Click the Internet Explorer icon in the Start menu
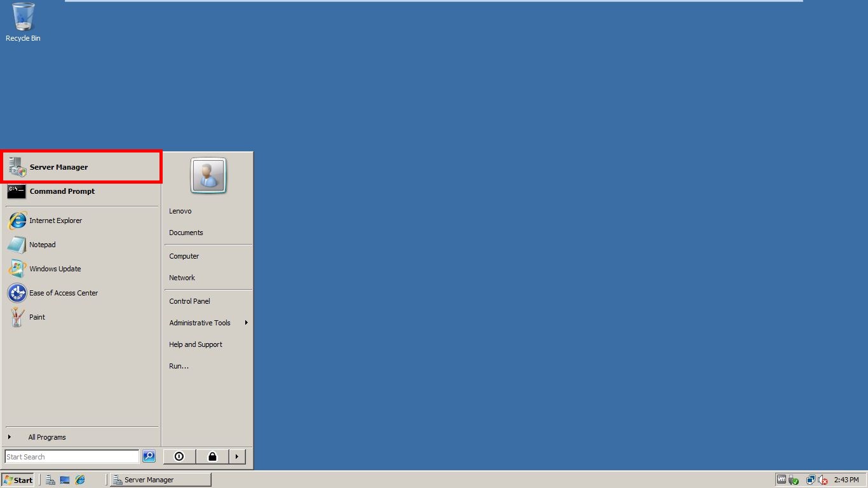 17,220
